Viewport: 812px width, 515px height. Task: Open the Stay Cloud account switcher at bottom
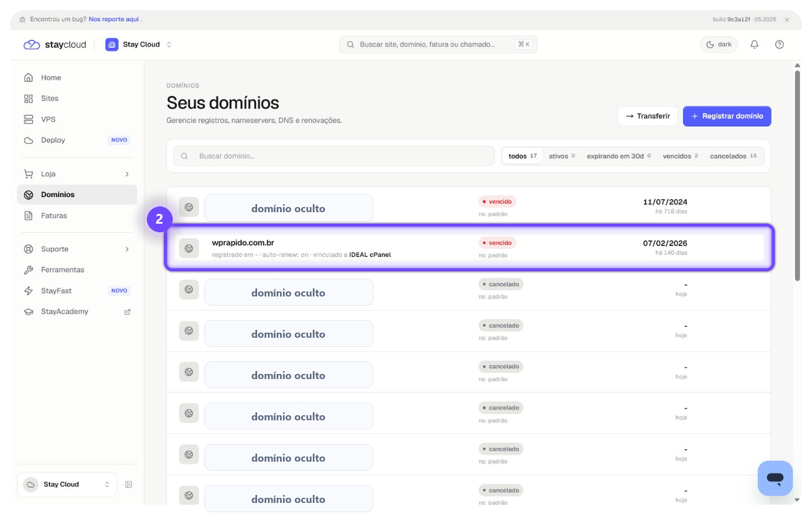click(x=67, y=485)
